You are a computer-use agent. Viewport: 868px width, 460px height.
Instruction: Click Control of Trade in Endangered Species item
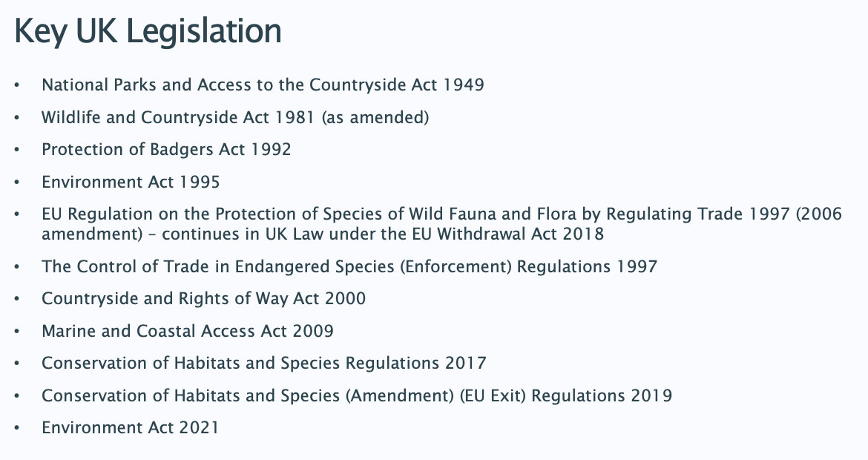pyautogui.click(x=349, y=267)
